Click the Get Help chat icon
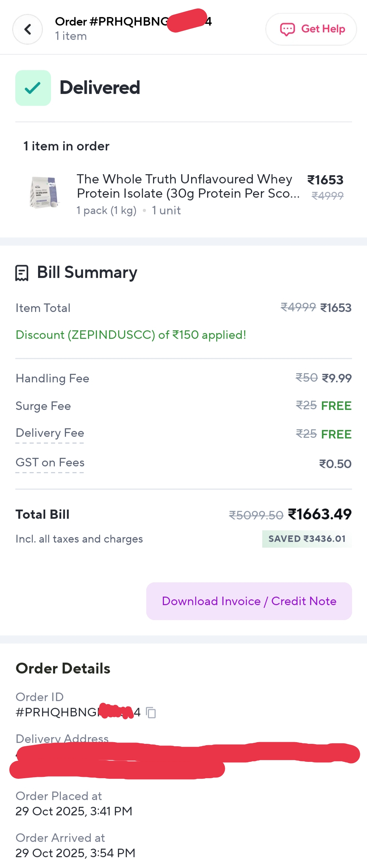The width and height of the screenshot is (367, 868). tap(287, 29)
